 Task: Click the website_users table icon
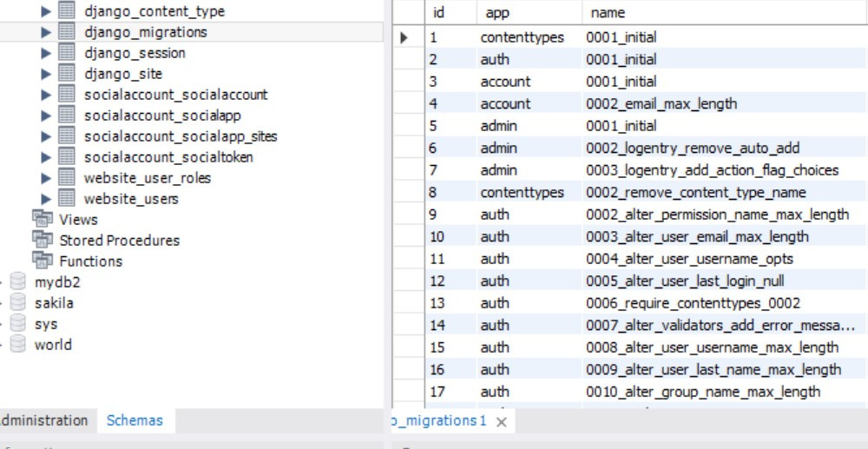67,198
